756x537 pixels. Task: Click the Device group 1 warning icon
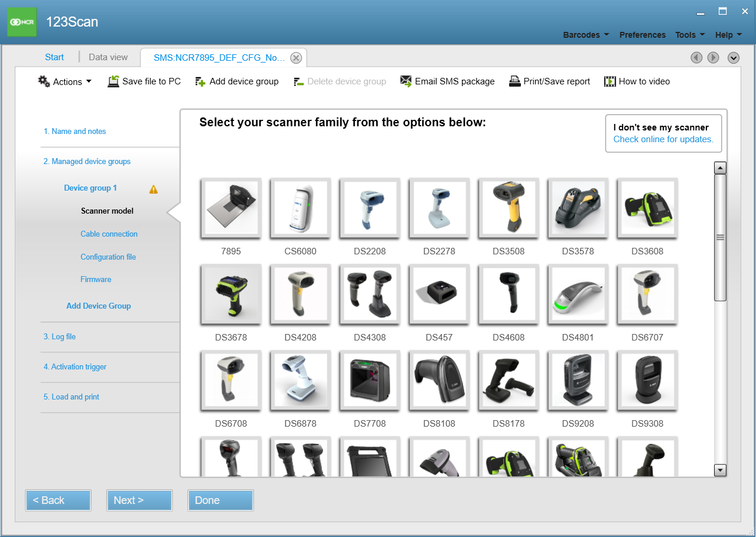154,189
